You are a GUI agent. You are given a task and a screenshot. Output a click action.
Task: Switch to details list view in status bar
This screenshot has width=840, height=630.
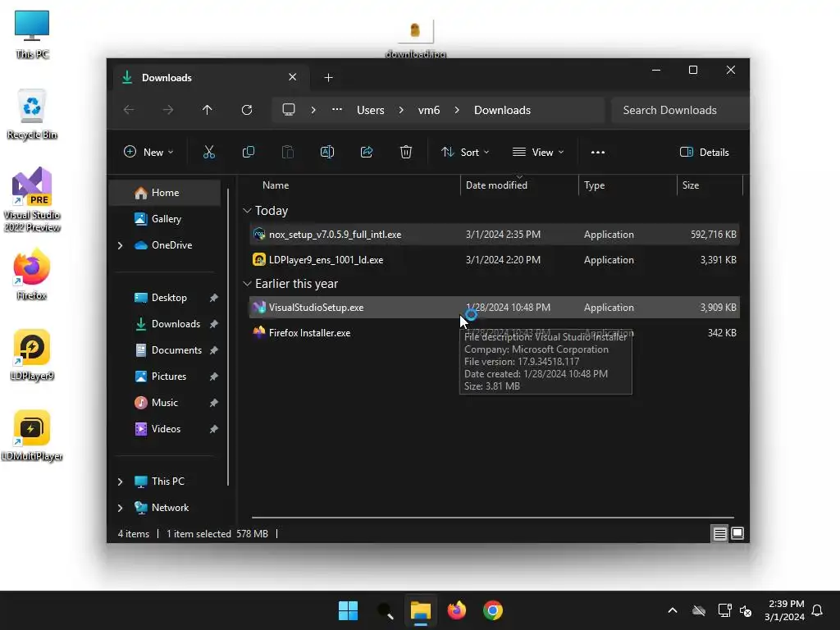(x=719, y=533)
